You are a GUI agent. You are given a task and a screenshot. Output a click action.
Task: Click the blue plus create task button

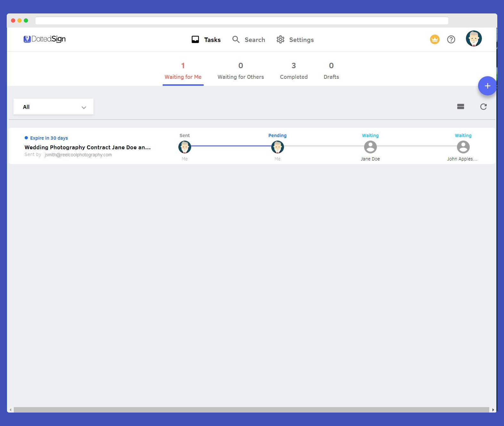pos(487,86)
